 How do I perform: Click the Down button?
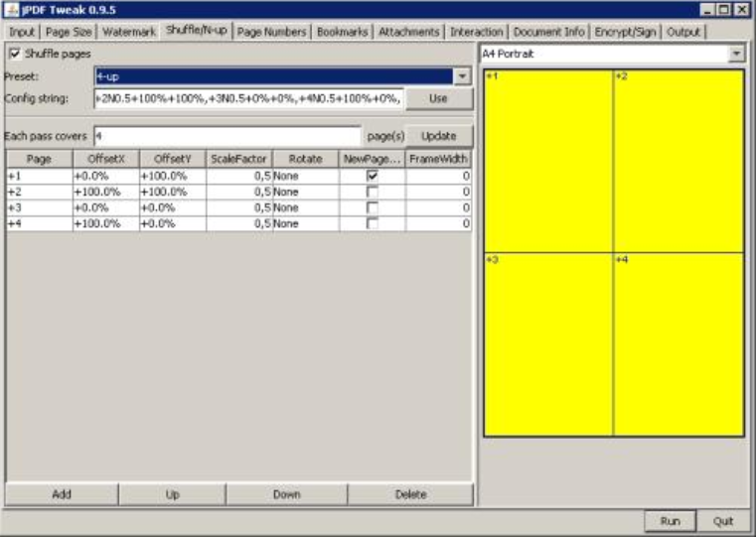[x=286, y=494]
